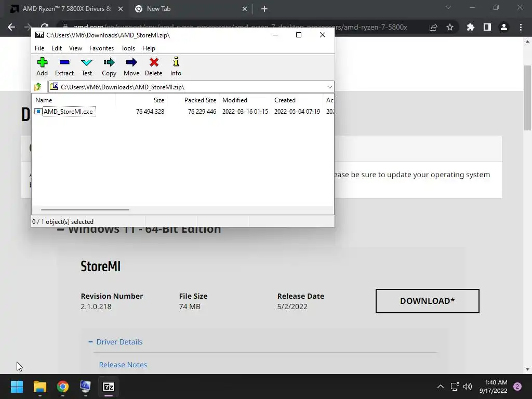532x399 pixels.
Task: Open Chrome extensions puzzle icon
Action: (x=471, y=27)
